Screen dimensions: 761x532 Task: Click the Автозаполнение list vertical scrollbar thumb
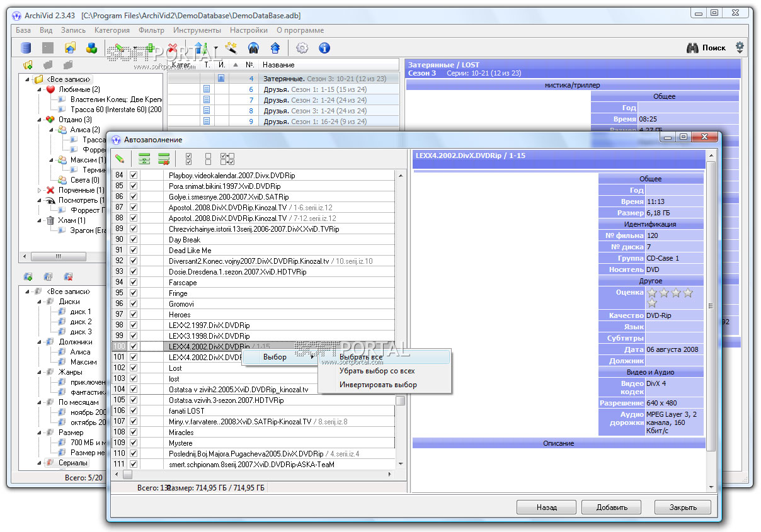click(400, 400)
